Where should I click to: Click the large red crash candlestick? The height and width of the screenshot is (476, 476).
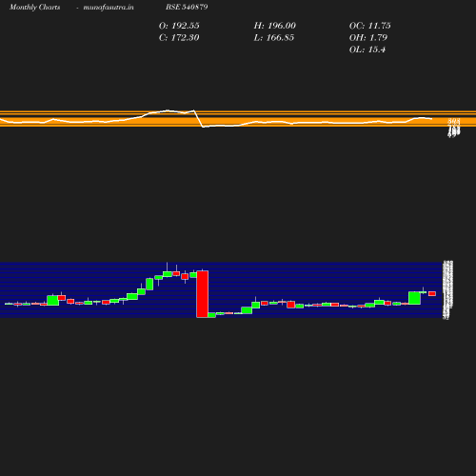(x=203, y=294)
